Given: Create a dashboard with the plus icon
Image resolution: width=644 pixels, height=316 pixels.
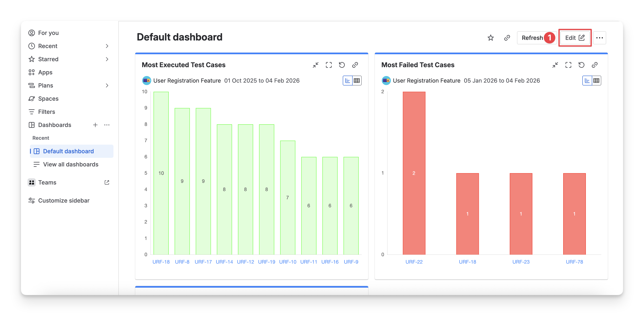Looking at the screenshot, I should [95, 125].
